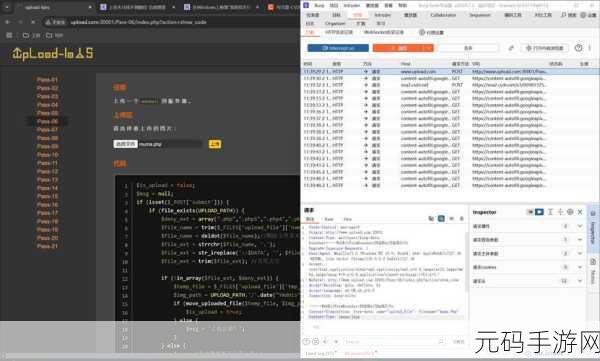Switch request view to the Hex tab
The height and width of the screenshot is (361, 600).
(347, 219)
